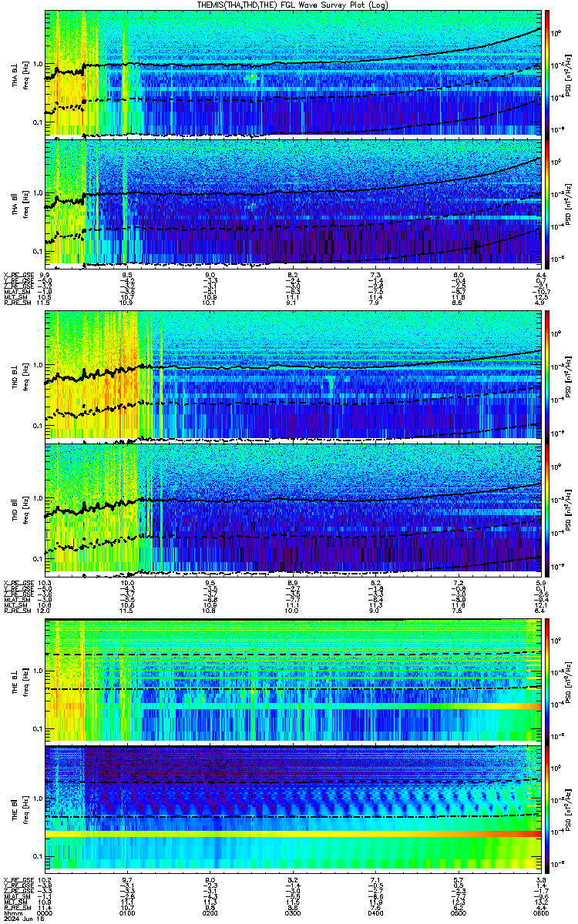Click the X_RE_GSE row label under THE panels
Image resolution: width=578 pixels, height=924 pixels.
click(17, 880)
